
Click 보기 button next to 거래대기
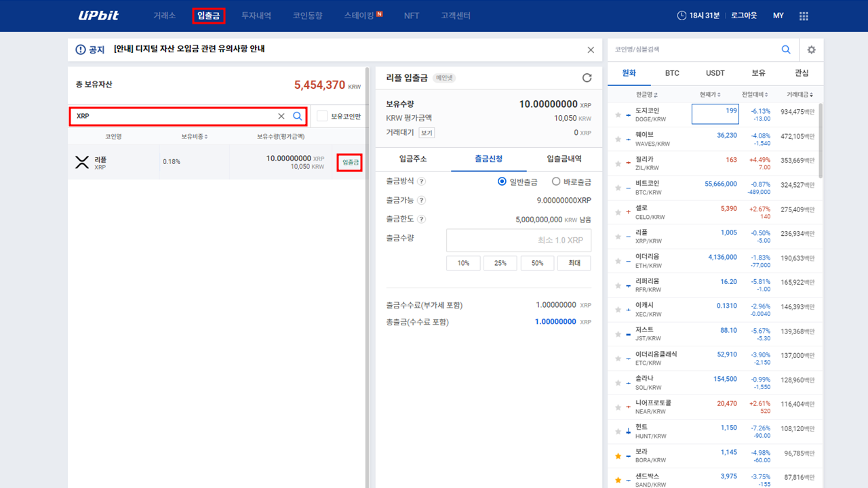(x=427, y=133)
